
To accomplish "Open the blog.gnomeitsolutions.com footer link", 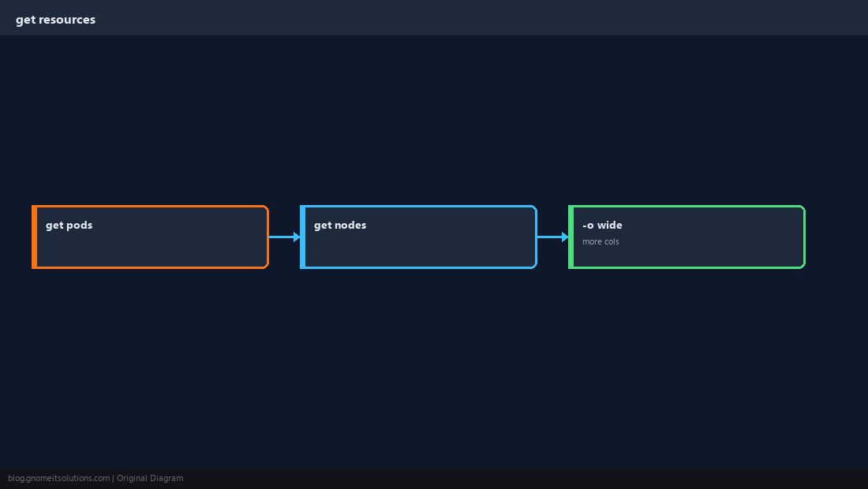I will click(x=58, y=479).
